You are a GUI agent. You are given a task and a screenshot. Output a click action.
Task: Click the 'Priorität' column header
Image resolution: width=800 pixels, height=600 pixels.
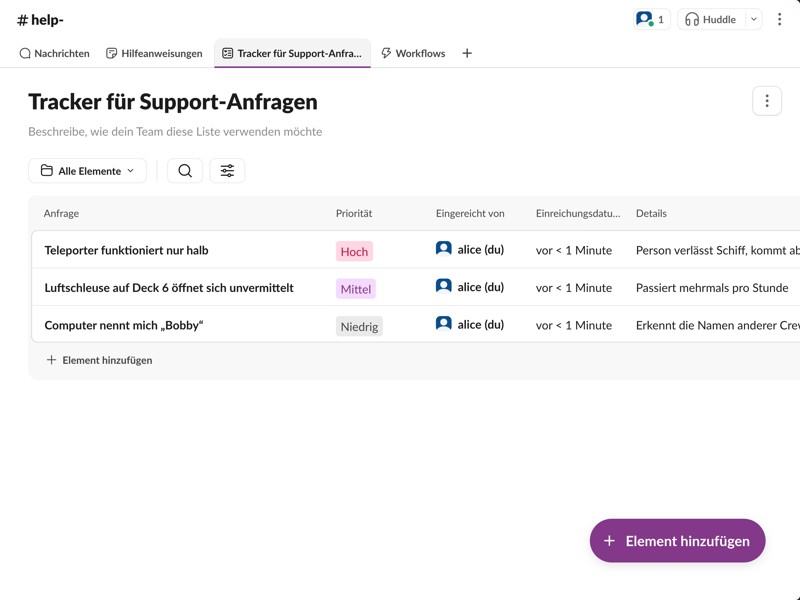(x=354, y=213)
